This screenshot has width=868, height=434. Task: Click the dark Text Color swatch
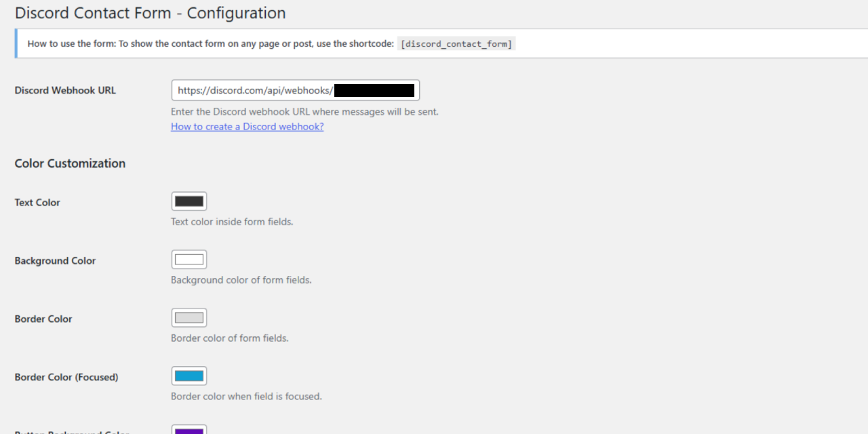click(189, 201)
